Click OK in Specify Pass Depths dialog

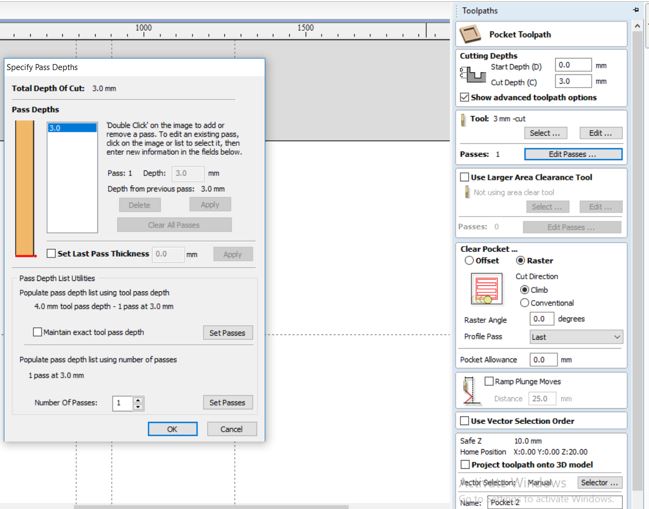click(x=173, y=429)
